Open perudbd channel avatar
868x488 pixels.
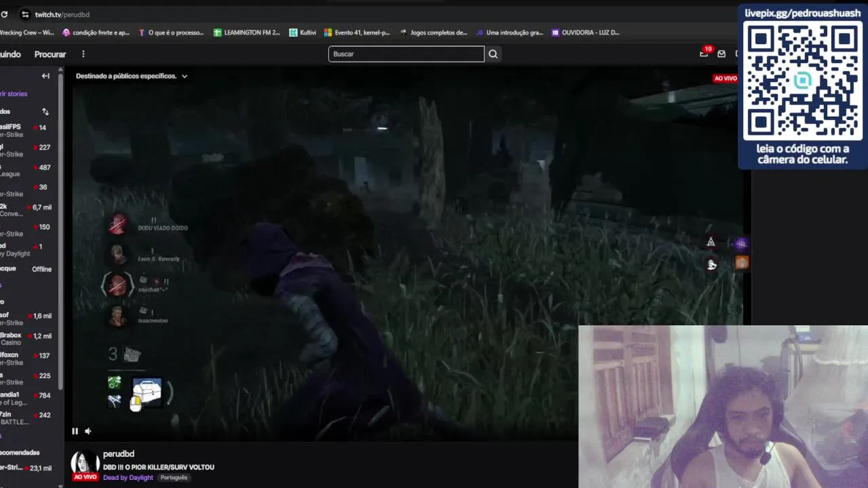point(85,465)
